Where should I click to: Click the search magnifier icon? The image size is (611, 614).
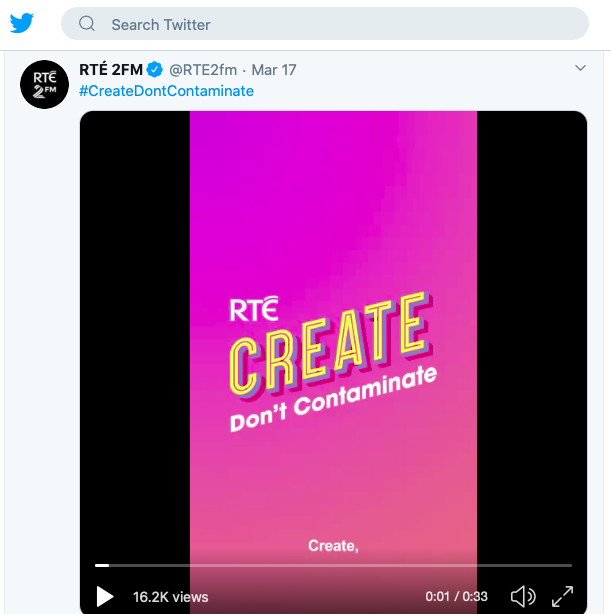point(87,23)
